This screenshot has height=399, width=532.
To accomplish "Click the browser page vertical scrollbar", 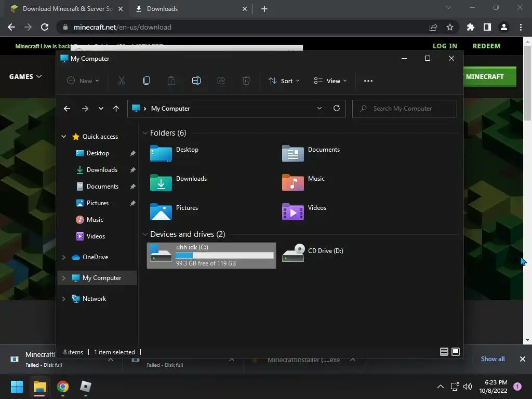I will click(x=527, y=83).
